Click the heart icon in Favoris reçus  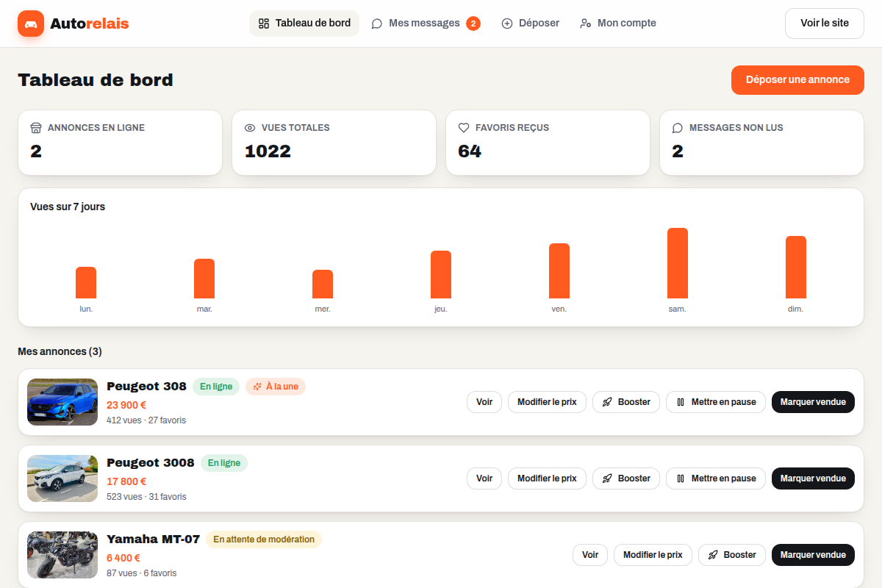[x=464, y=128]
